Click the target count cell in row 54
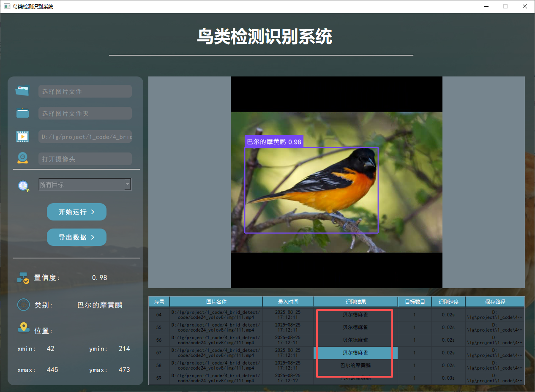Viewport: 535px width, 392px height. [x=415, y=315]
